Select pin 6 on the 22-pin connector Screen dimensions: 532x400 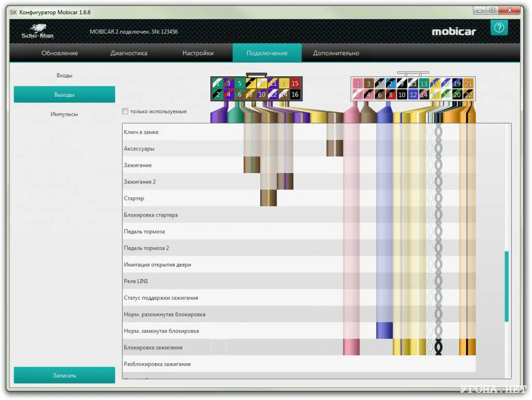coord(380,95)
